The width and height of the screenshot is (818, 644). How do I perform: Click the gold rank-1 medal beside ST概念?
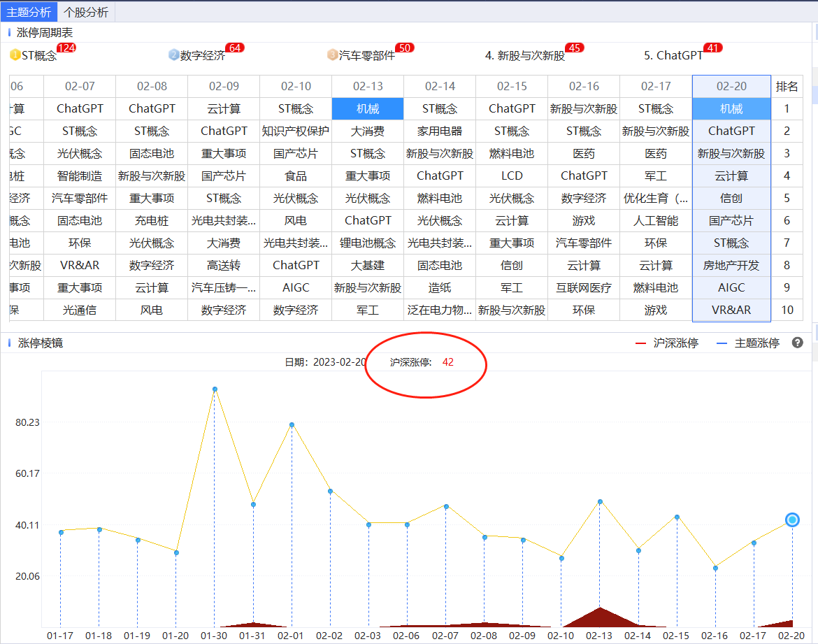[x=15, y=55]
